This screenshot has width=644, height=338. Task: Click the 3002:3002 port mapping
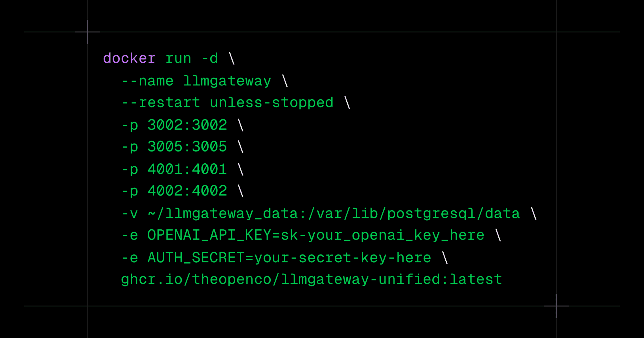187,125
